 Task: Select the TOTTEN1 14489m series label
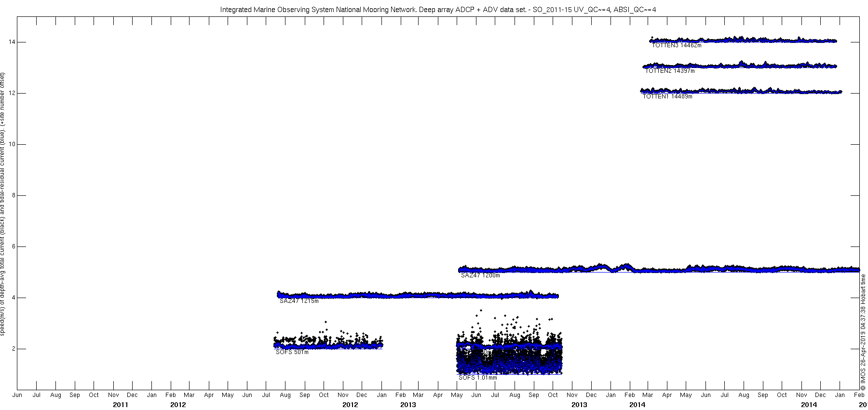(x=667, y=96)
